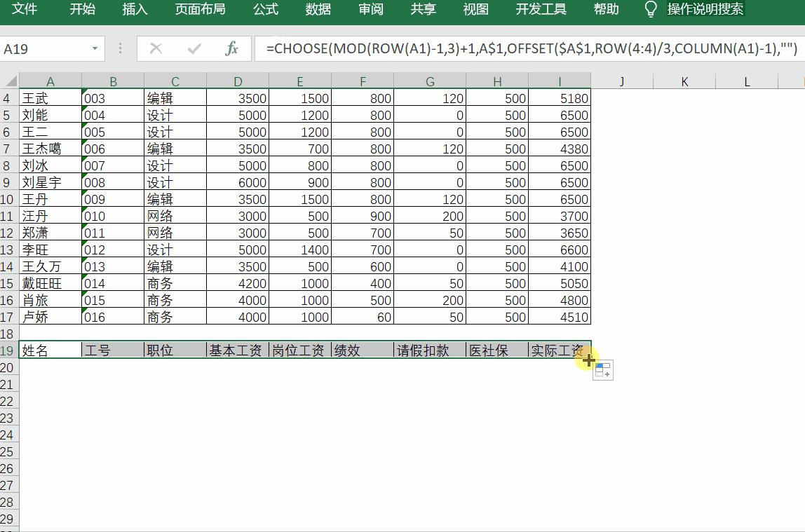Select the 姓名 header cell in row 19

click(41, 350)
